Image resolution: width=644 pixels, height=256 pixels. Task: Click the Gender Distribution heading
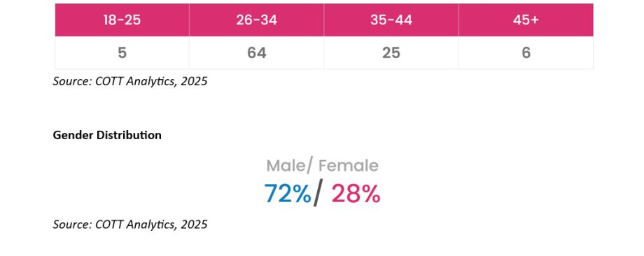[107, 135]
